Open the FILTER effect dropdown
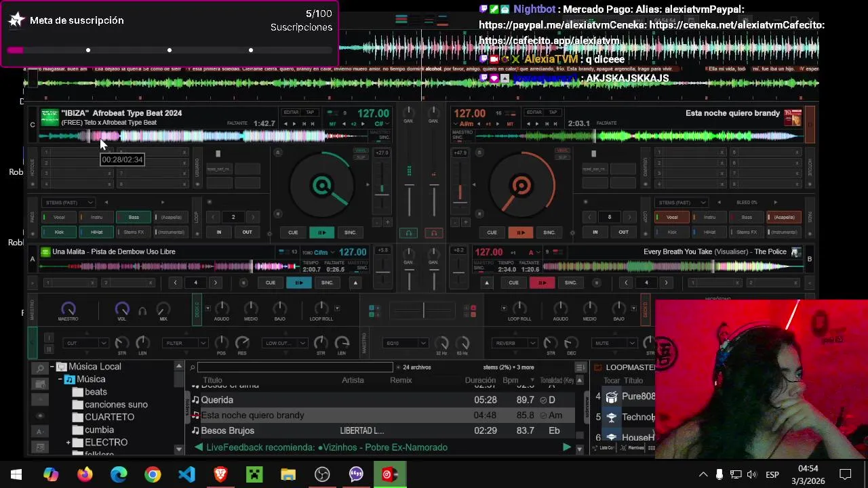The image size is (868, 488). (x=184, y=344)
